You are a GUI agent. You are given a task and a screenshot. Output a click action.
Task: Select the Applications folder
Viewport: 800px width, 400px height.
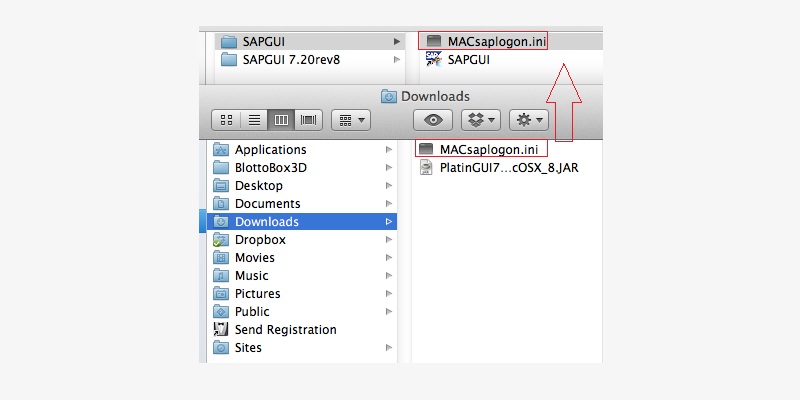point(302,149)
